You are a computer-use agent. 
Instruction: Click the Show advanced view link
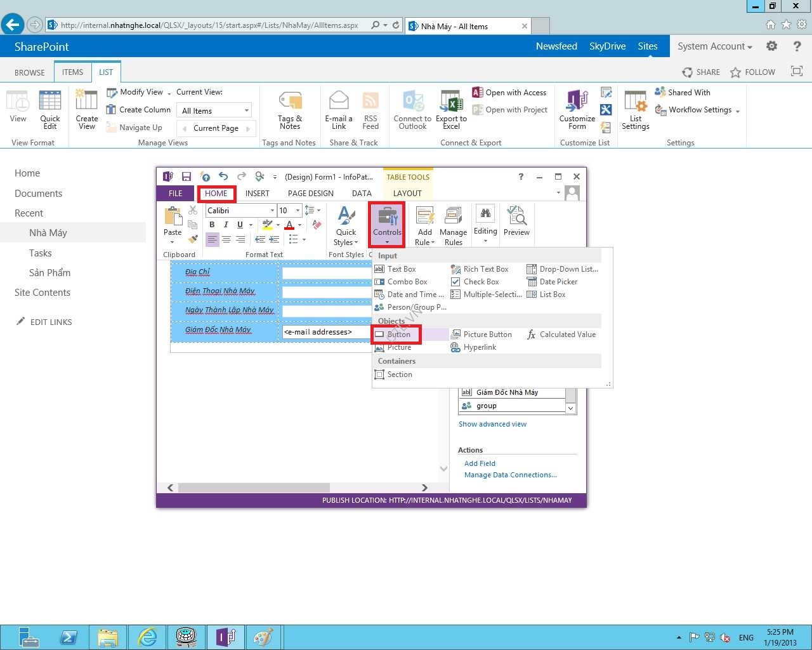coord(492,424)
